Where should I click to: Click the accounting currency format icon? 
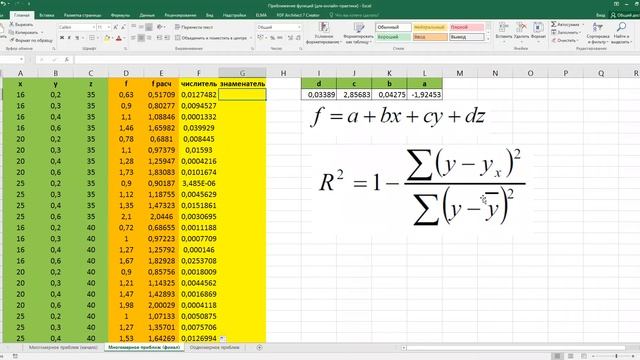tap(260, 38)
